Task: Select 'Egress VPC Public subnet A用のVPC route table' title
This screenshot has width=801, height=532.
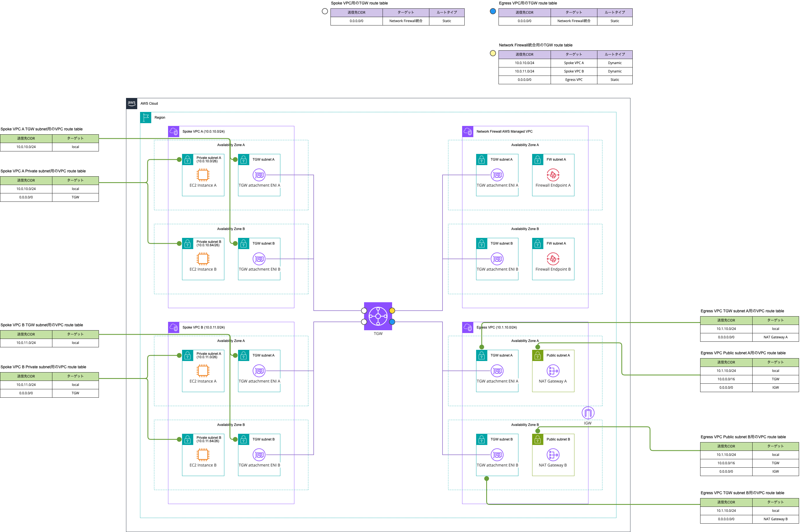Action: (743, 353)
